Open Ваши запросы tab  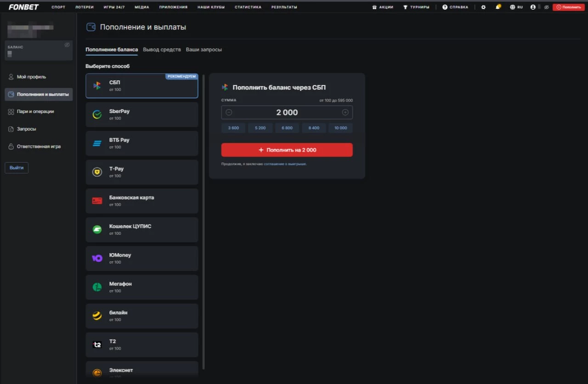coord(204,50)
